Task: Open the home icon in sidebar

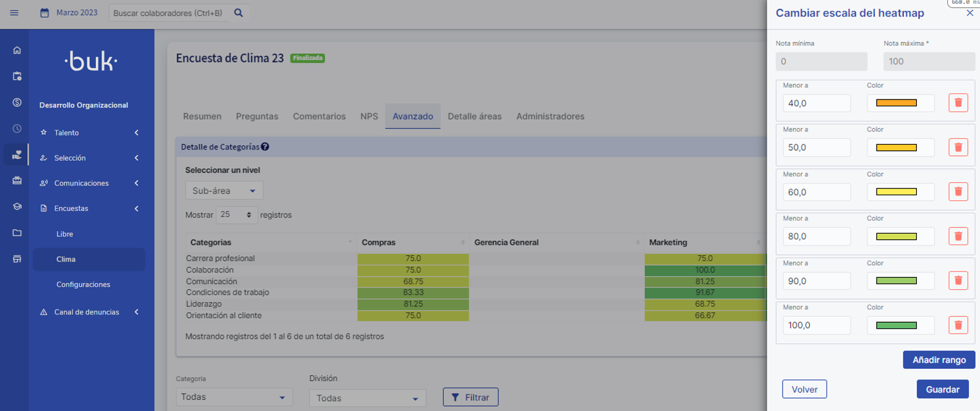Action: tap(17, 51)
